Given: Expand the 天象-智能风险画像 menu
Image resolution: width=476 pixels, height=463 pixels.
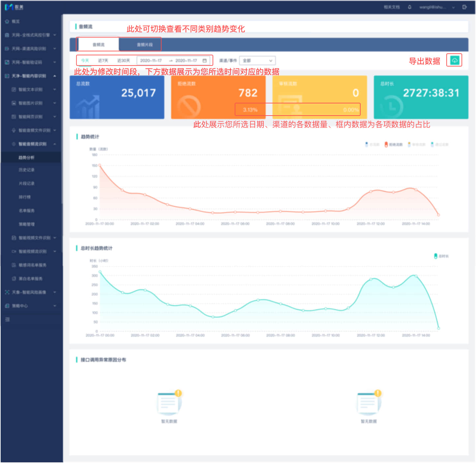Looking at the screenshot, I should (x=55, y=292).
